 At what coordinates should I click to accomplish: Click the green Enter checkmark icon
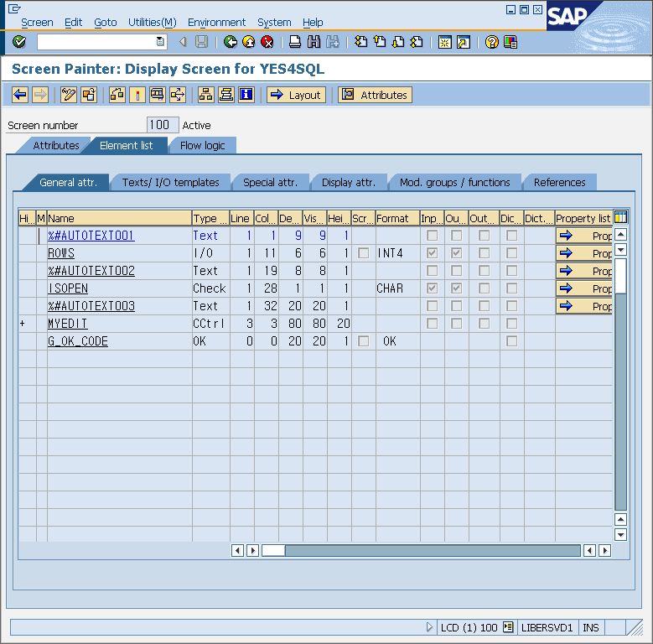19,42
